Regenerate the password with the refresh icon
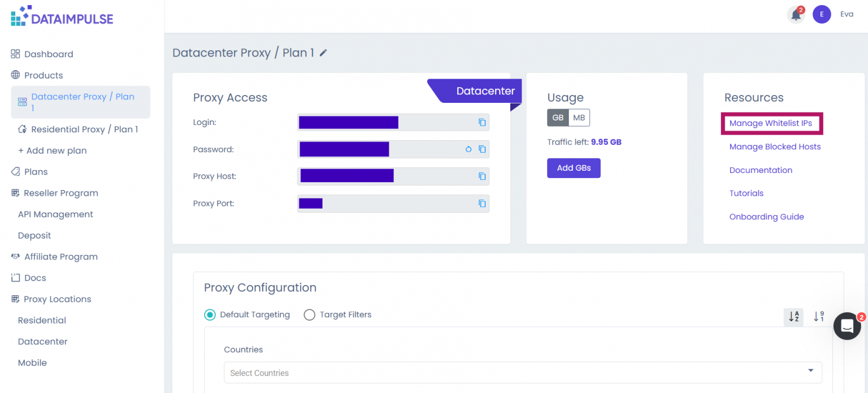 pos(468,149)
